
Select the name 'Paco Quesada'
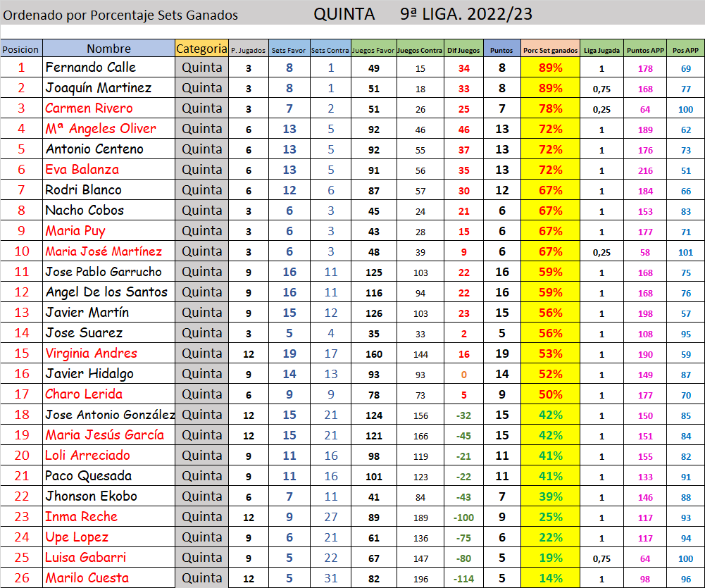(x=89, y=475)
